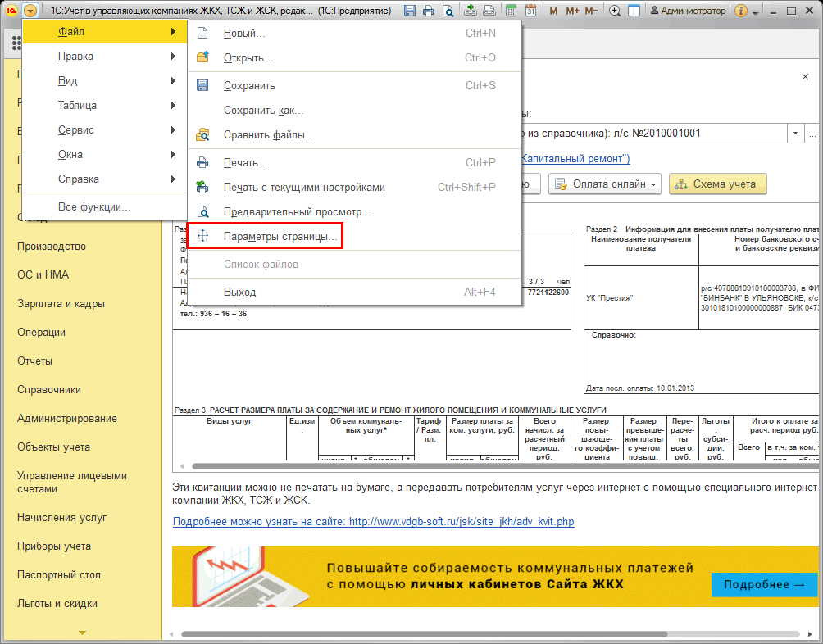The image size is (823, 644).
Task: Open the Объекты учета section
Action: coord(53,447)
